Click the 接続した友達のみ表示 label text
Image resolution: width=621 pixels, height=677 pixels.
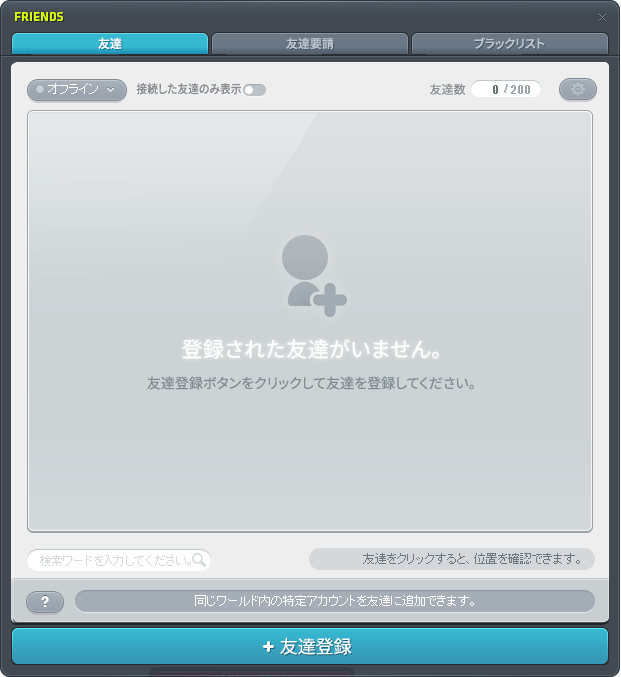tap(188, 89)
